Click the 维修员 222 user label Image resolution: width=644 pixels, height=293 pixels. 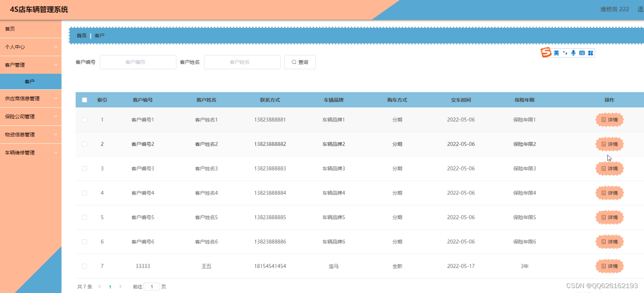point(615,9)
